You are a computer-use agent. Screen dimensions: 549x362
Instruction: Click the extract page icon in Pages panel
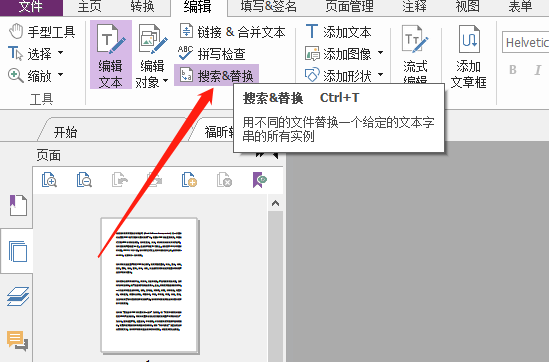point(119,180)
